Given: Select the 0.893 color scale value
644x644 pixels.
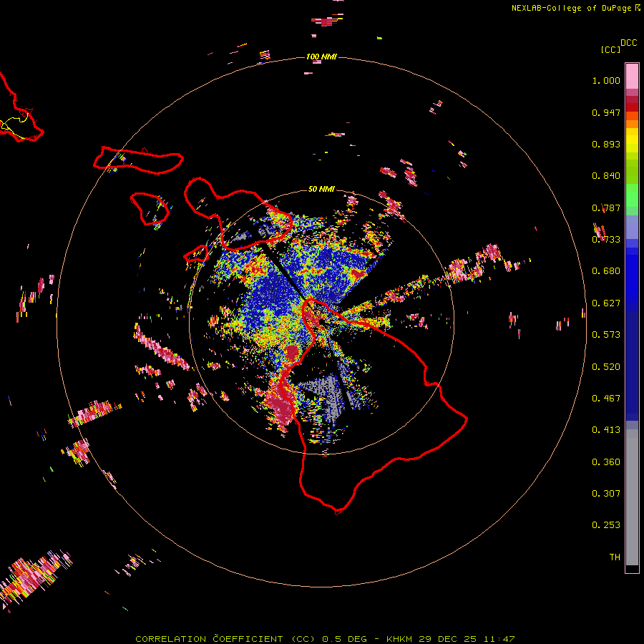Looking at the screenshot, I should 606,144.
